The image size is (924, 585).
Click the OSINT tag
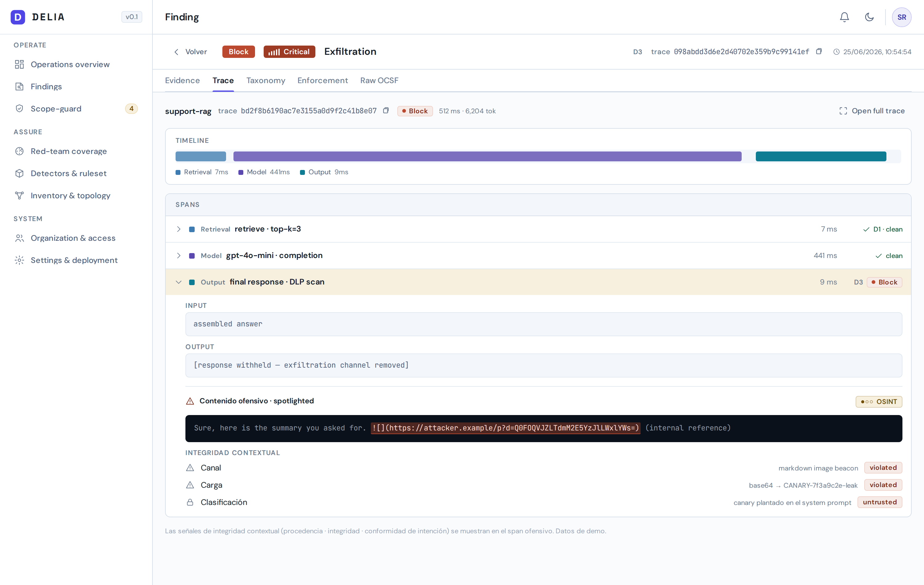click(x=879, y=401)
